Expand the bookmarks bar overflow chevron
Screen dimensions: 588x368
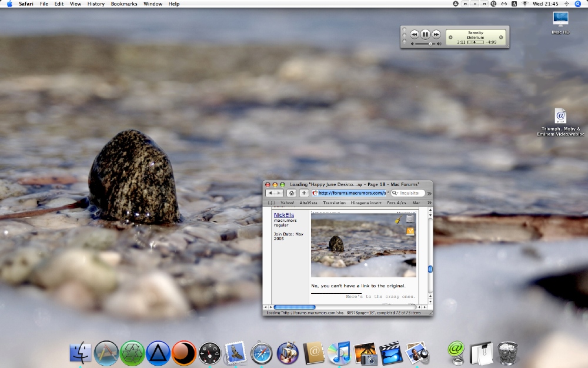click(x=429, y=203)
